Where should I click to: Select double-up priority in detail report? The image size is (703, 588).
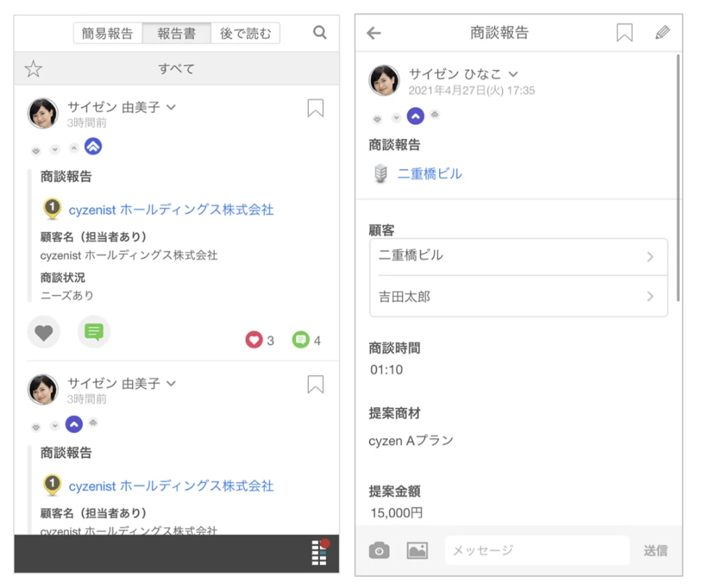(x=435, y=115)
